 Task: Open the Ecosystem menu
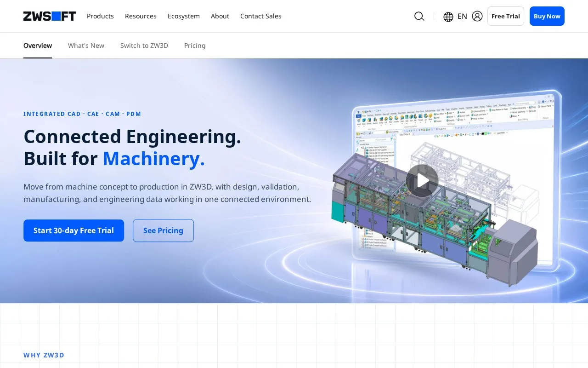184,16
